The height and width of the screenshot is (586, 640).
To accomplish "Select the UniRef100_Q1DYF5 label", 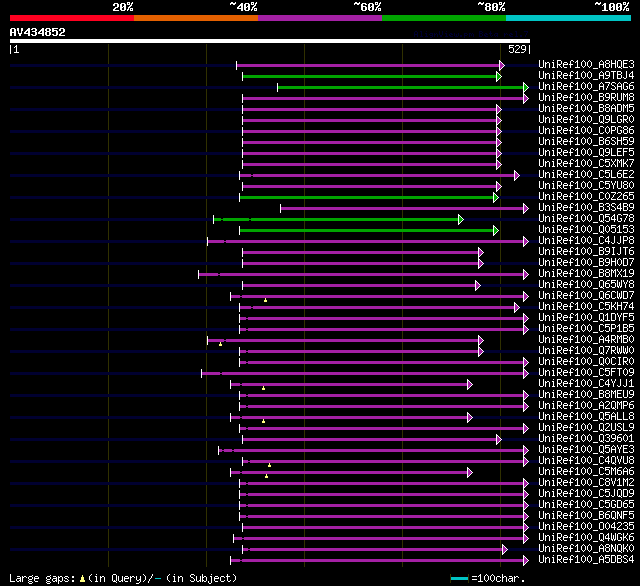I will click(x=586, y=317).
